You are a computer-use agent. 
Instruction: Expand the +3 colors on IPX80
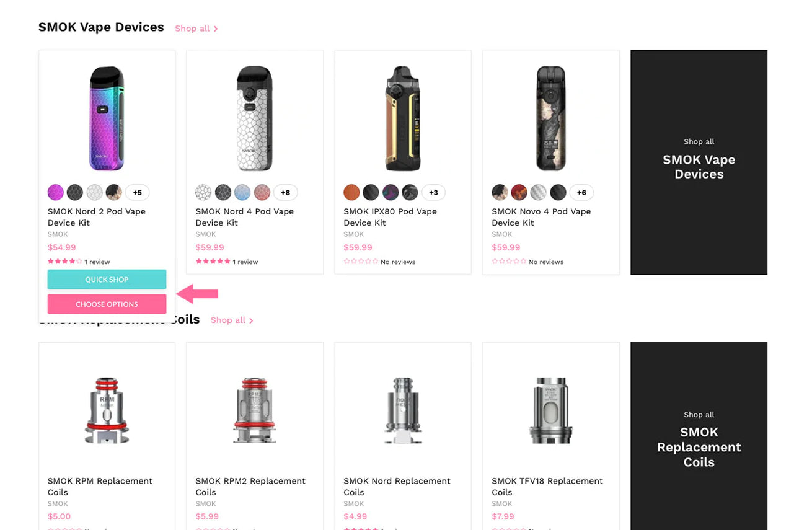pyautogui.click(x=433, y=192)
